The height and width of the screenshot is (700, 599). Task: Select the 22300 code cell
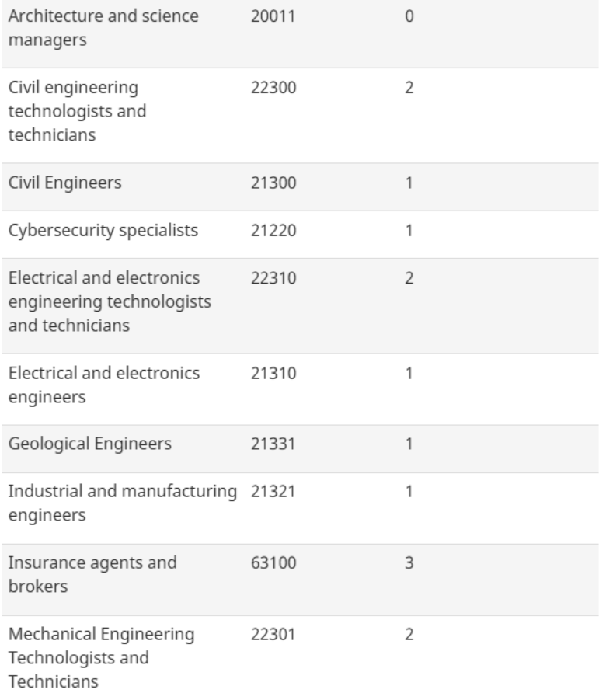(273, 88)
